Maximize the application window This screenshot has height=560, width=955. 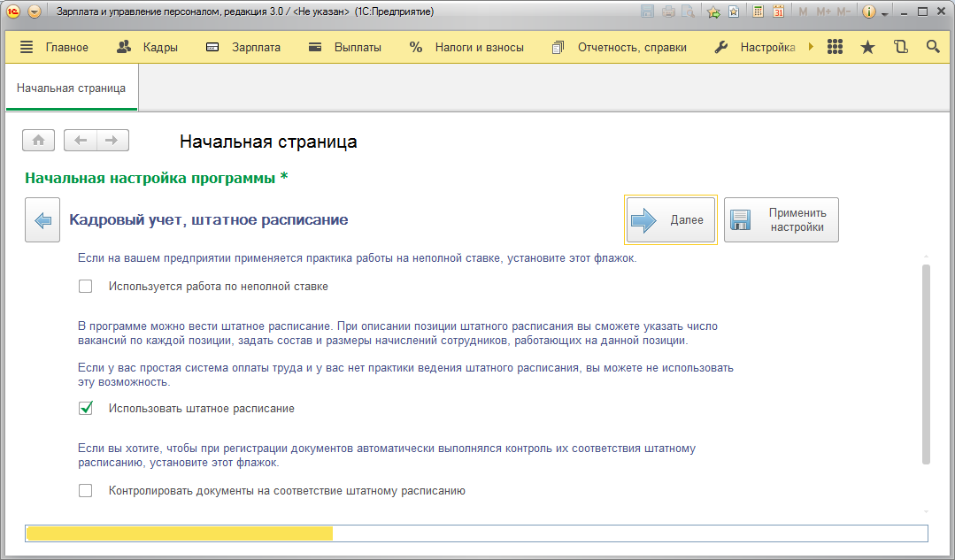point(923,12)
